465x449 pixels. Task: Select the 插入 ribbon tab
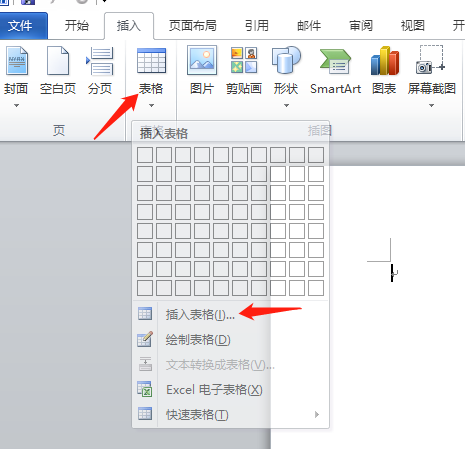129,26
